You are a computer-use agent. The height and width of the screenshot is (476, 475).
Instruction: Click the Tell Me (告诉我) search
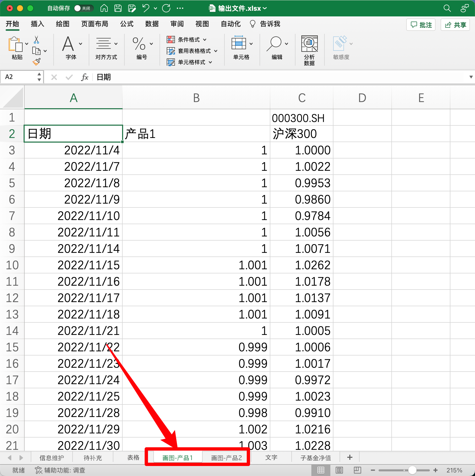(265, 24)
